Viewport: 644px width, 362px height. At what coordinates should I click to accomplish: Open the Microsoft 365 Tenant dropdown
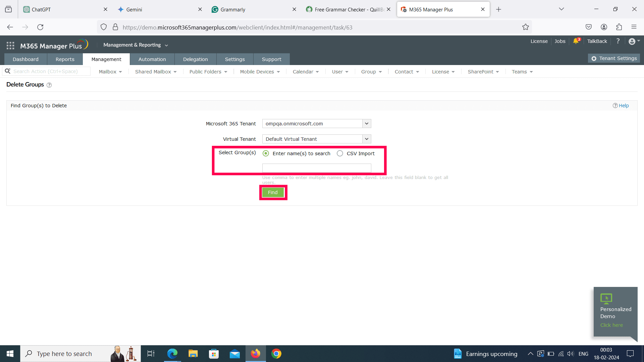(366, 123)
